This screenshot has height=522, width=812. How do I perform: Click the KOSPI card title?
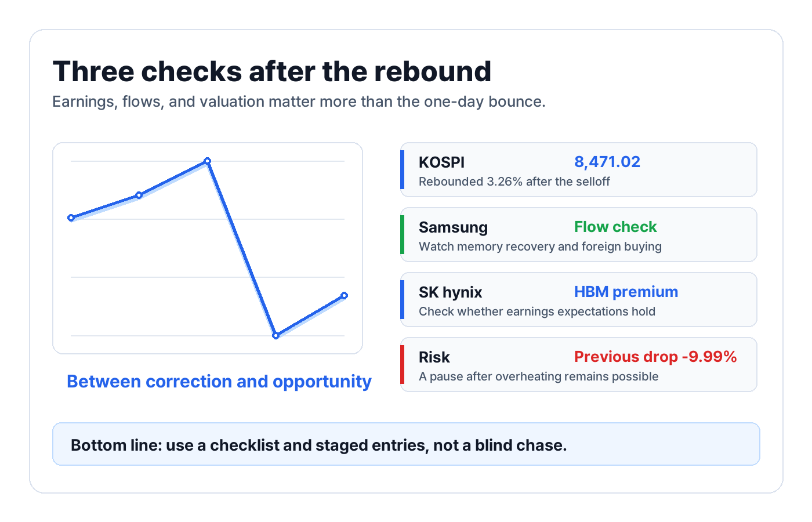[441, 162]
